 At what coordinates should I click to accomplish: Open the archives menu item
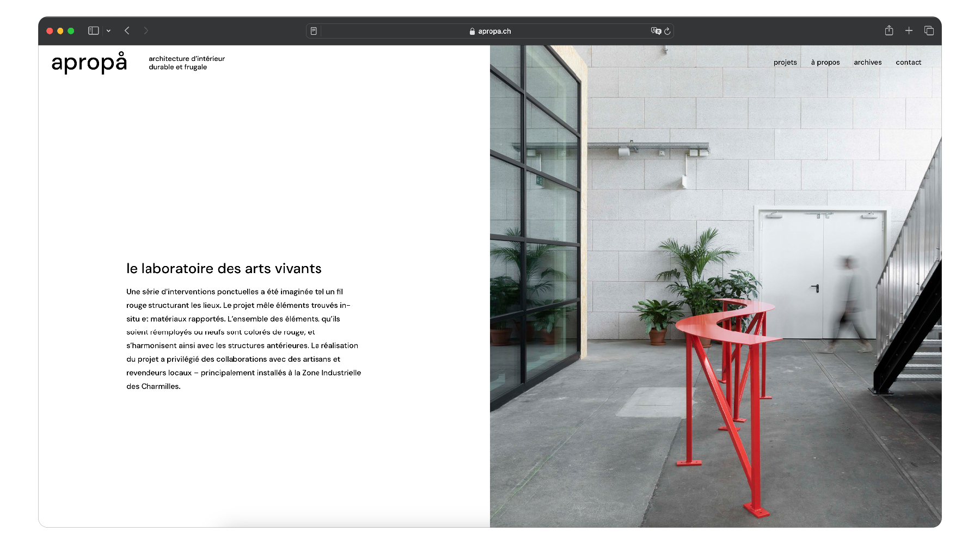coord(868,63)
